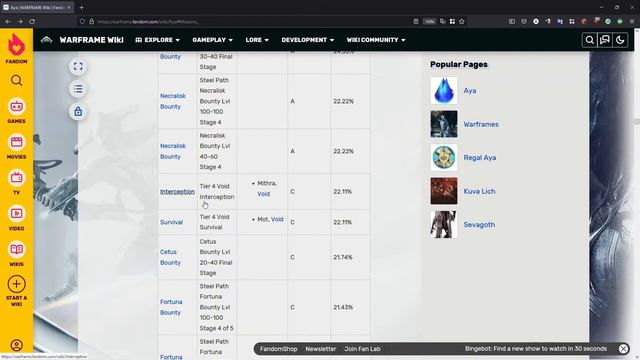This screenshot has height=360, width=640.
Task: Click the browser address bar URL
Action: tap(148, 21)
